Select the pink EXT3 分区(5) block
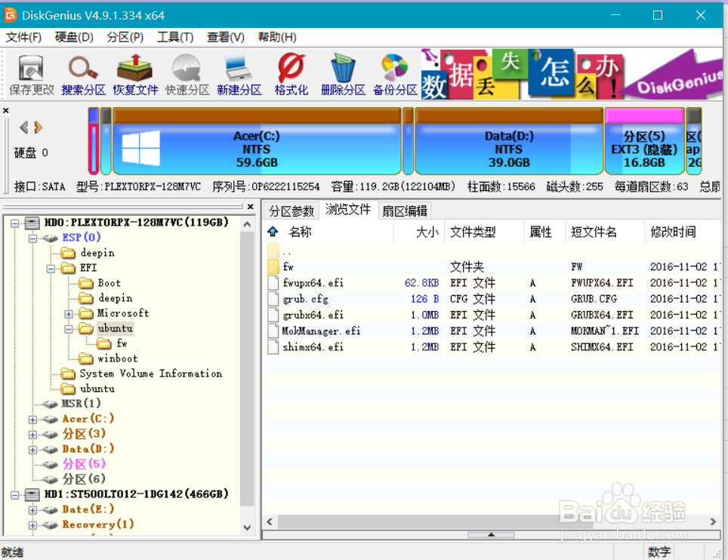 (644, 141)
